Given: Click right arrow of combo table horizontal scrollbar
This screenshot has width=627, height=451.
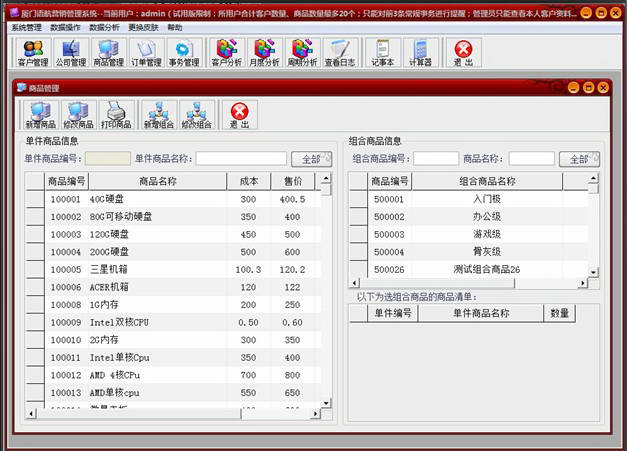Looking at the screenshot, I should [x=583, y=283].
